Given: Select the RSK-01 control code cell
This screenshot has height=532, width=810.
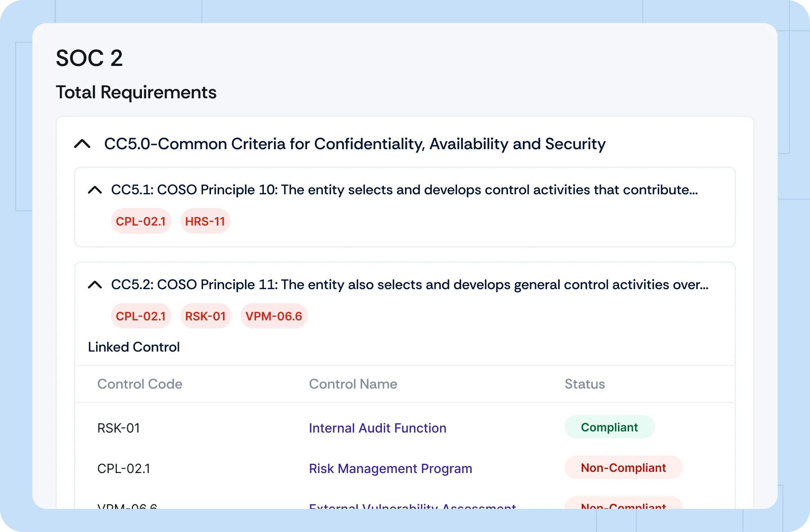Looking at the screenshot, I should click(118, 428).
